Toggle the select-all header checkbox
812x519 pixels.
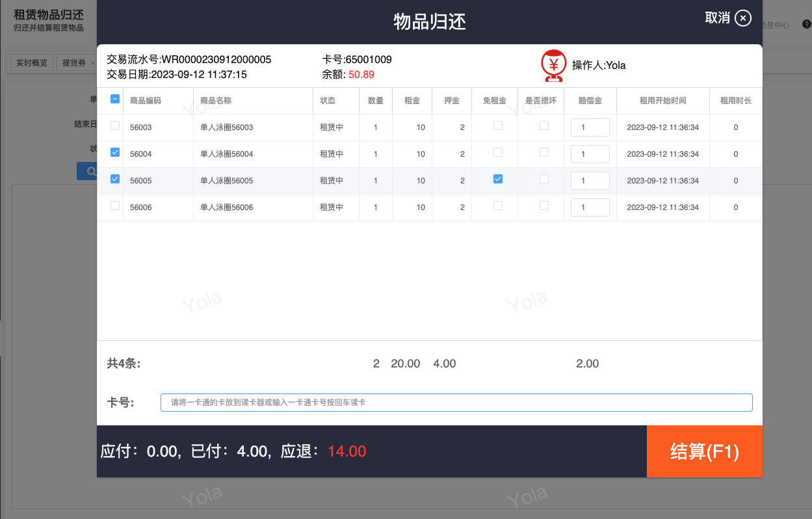115,100
